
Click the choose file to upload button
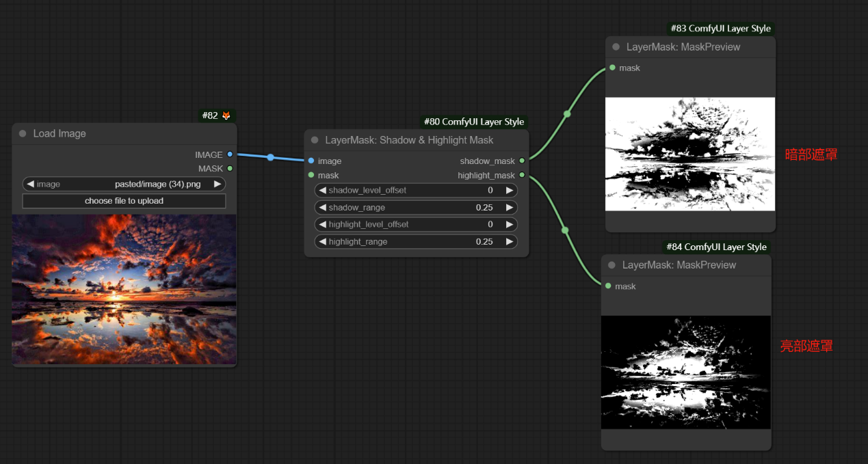coord(124,201)
